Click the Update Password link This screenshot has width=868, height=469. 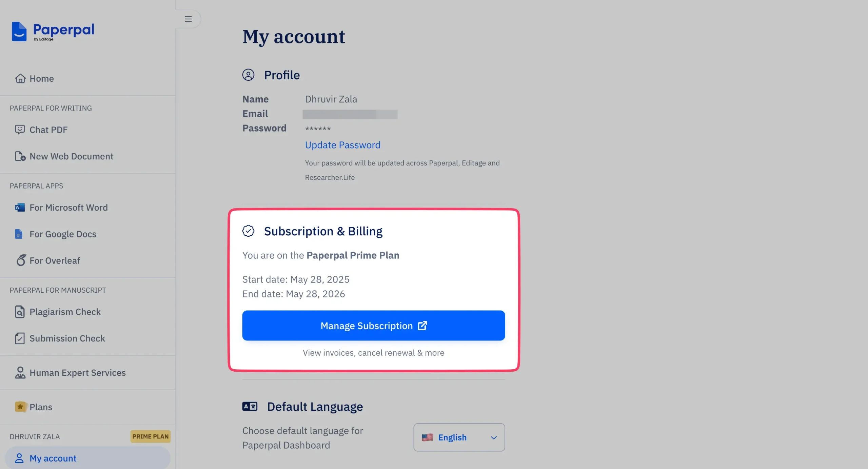[x=343, y=145]
